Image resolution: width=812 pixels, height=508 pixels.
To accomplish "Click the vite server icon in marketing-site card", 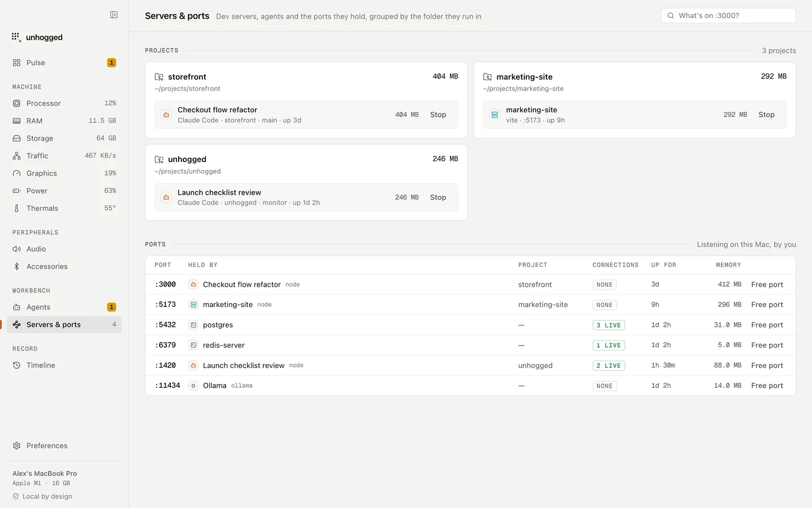I will (x=495, y=115).
